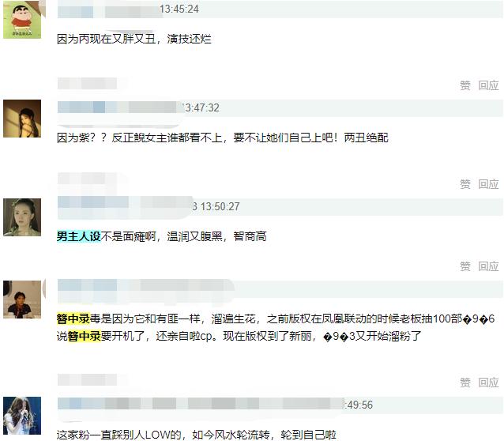Click the 13:50:27 timestamp
The height and width of the screenshot is (441, 504).
[x=216, y=206]
